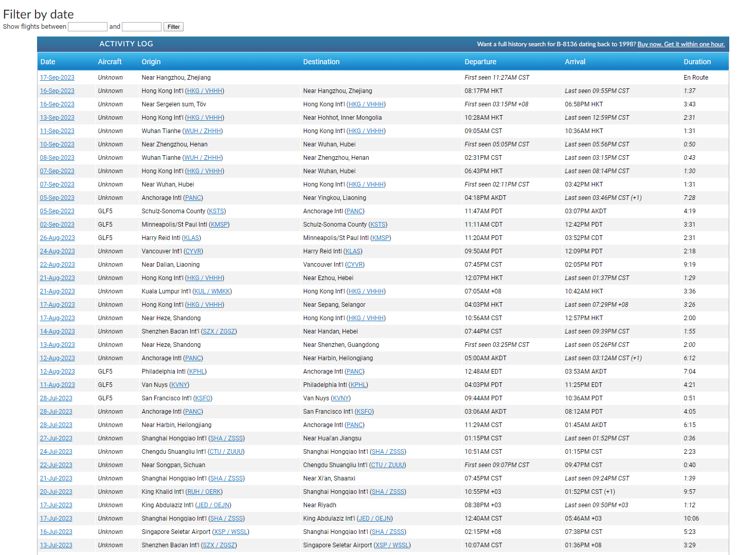The image size is (756, 555).
Task: Select "Near Hohhot, Inner Mongolia" destination cell
Action: coord(343,118)
